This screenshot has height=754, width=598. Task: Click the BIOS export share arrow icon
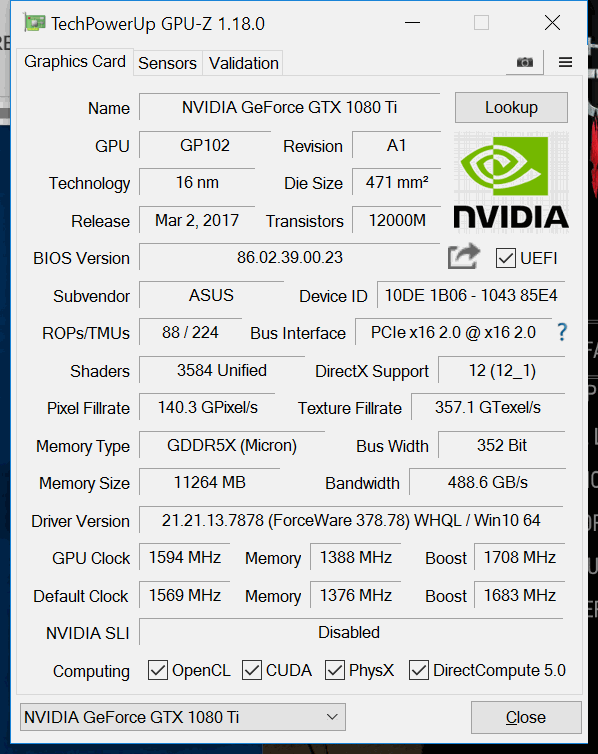coord(463,256)
